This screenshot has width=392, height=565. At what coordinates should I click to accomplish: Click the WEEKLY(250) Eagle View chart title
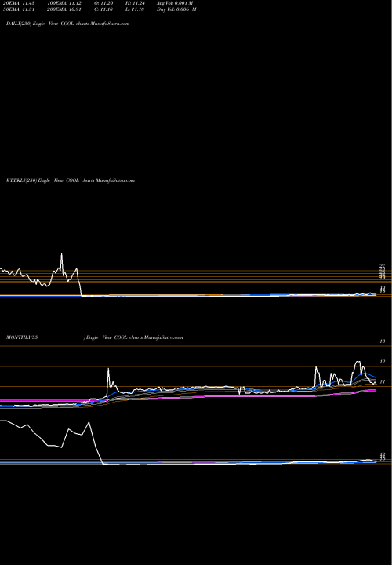71,180
